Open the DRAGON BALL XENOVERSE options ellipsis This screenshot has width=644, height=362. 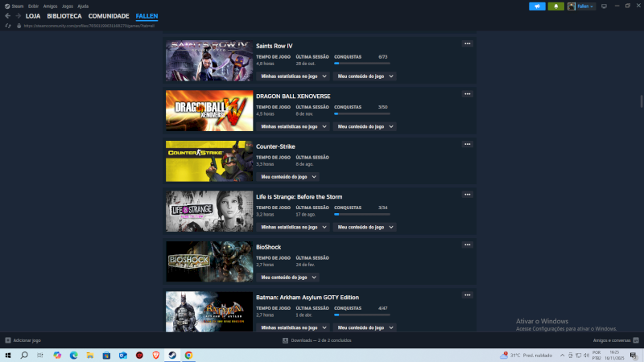tap(468, 94)
